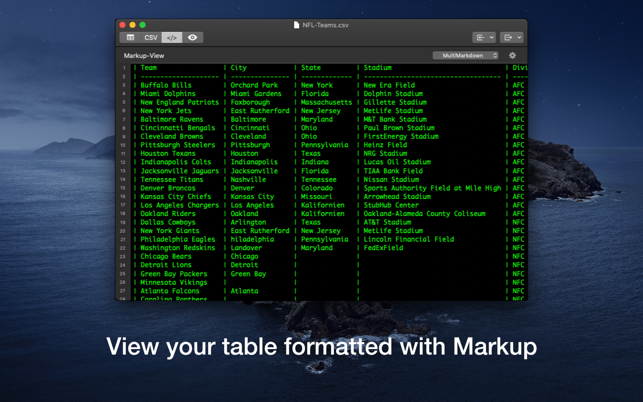Click the Nashville city cell
Image resolution: width=643 pixels, height=402 pixels.
tap(248, 179)
